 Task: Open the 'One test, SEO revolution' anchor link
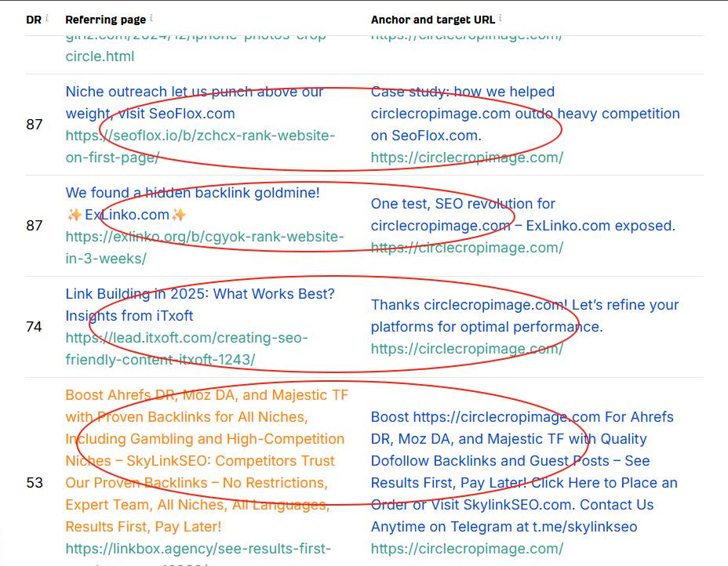522,215
